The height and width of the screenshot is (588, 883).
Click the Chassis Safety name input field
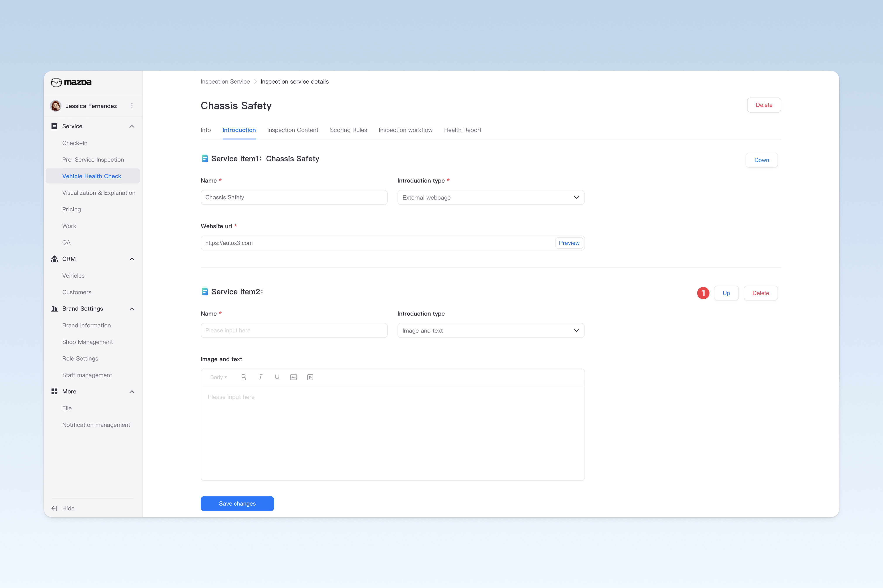click(x=294, y=197)
